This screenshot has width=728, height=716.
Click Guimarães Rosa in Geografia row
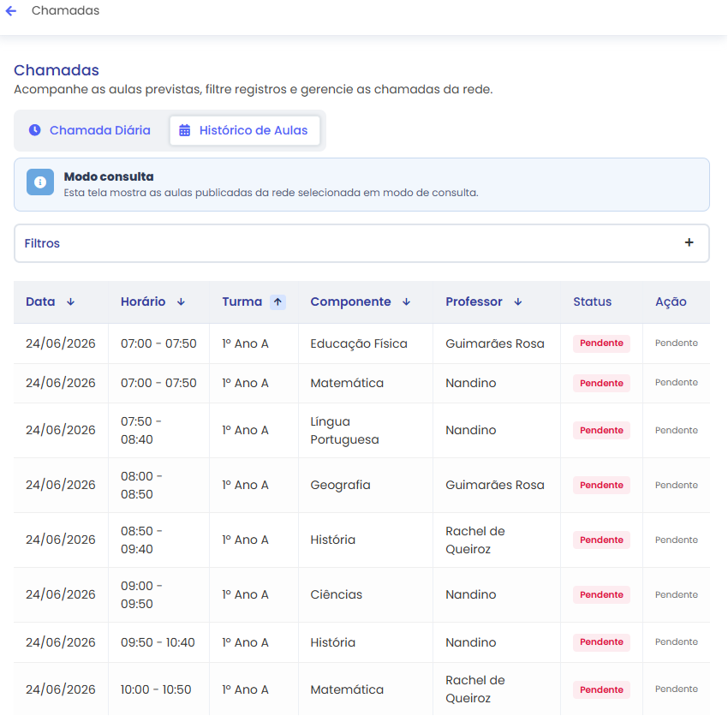click(494, 486)
